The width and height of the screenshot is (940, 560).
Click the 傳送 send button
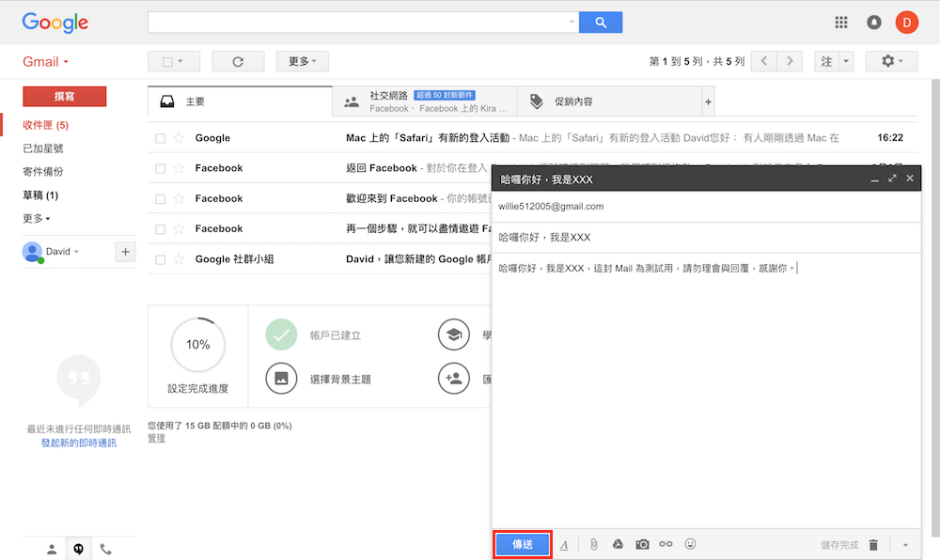coord(523,544)
